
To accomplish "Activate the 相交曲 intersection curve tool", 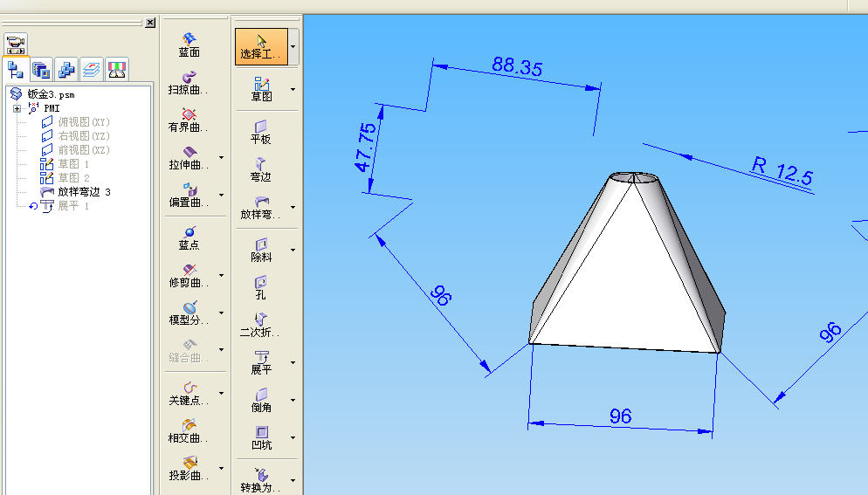I will click(189, 431).
